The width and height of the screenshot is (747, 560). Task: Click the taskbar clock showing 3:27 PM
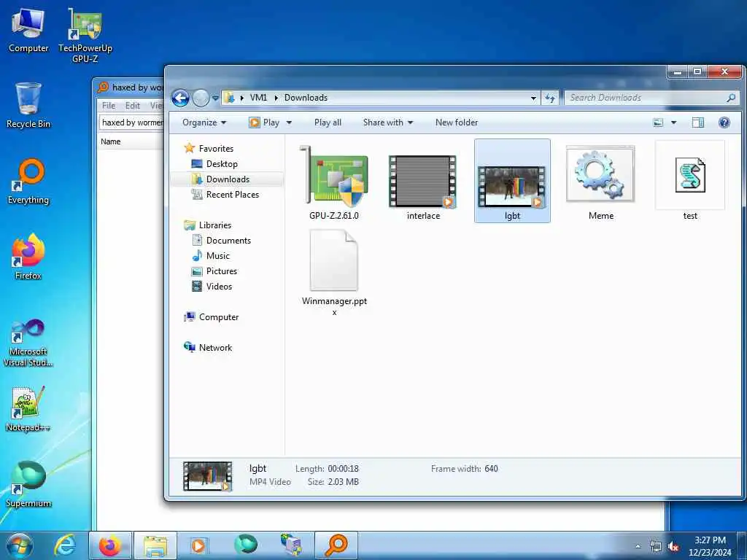tap(710, 546)
